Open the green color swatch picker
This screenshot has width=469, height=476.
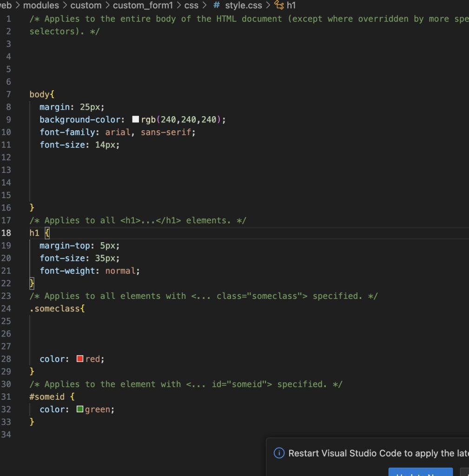coord(80,409)
